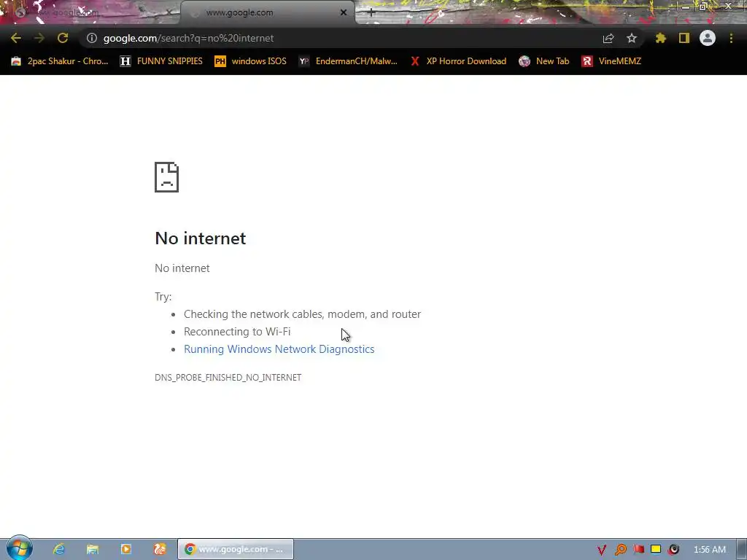Image resolution: width=747 pixels, height=560 pixels.
Task: Open Windows Explorer folder in taskbar
Action: pyautogui.click(x=93, y=549)
